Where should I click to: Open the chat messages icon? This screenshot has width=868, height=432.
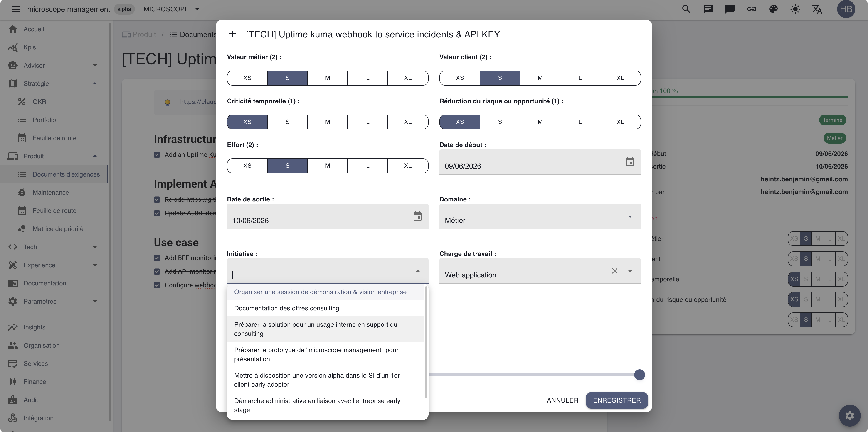(x=708, y=9)
